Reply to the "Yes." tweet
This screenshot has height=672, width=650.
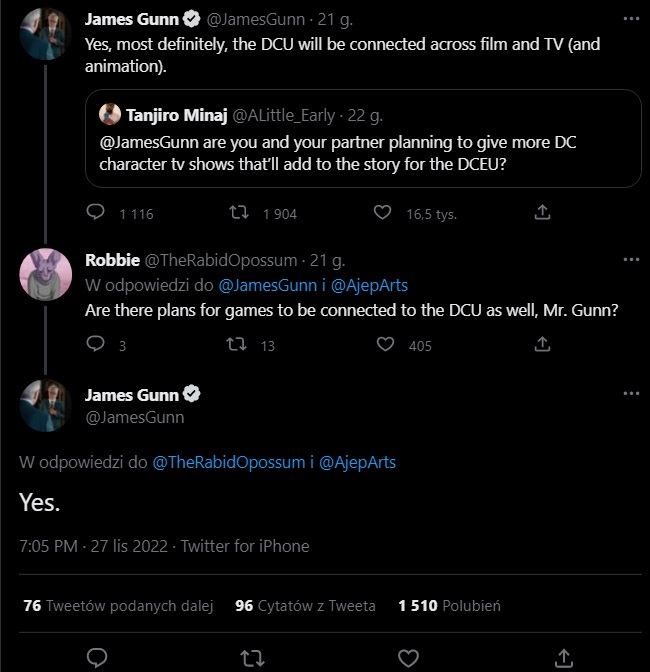click(97, 657)
